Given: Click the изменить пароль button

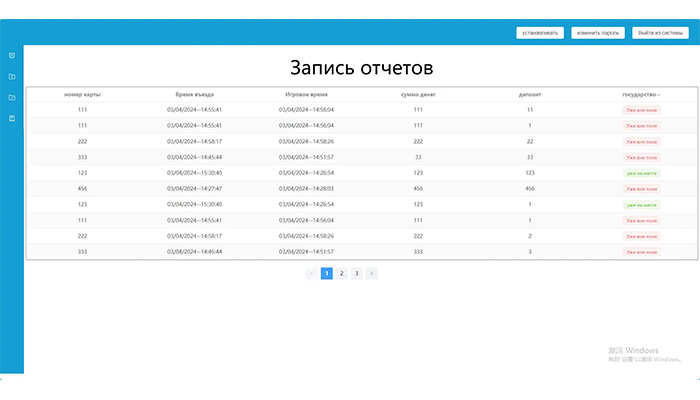Looking at the screenshot, I should click(x=598, y=33).
